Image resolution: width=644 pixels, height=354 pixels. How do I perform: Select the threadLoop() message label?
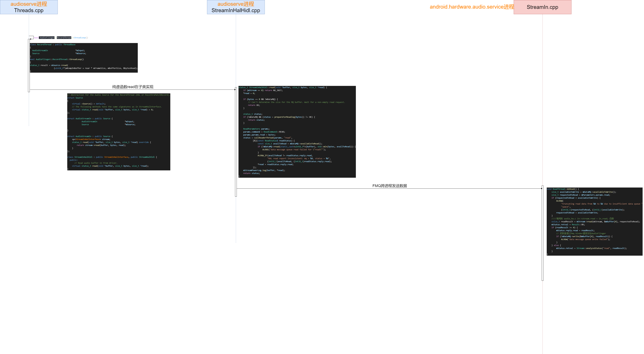[x=61, y=38]
